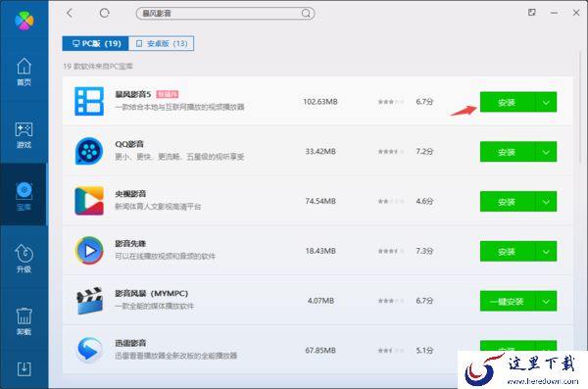Expand install options dropdown for 暴风影音5

click(546, 102)
